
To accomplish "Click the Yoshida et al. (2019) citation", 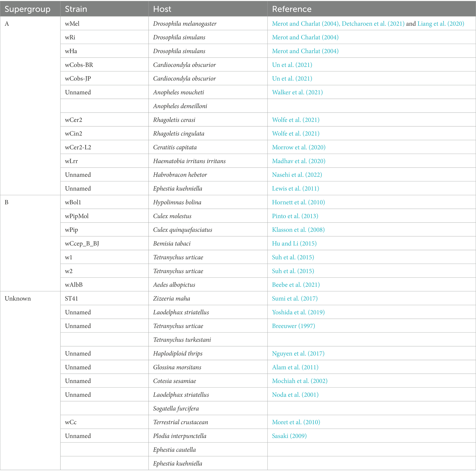I will coord(298,312).
